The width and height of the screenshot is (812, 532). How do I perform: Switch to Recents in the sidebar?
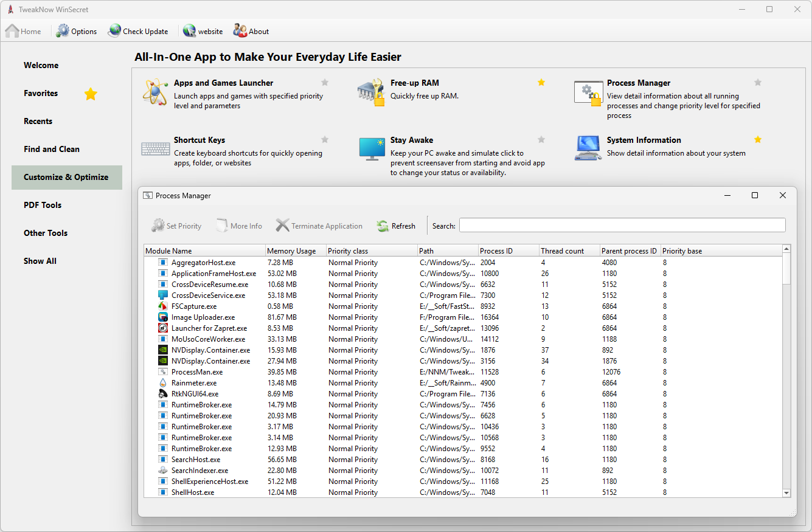coord(66,121)
